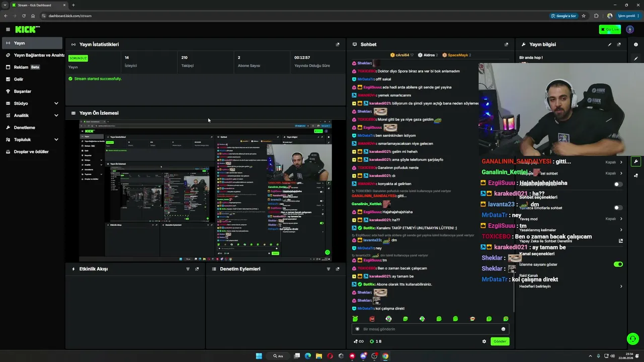Open Discord from the taskbar
This screenshot has height=362, width=644.
coord(363,356)
